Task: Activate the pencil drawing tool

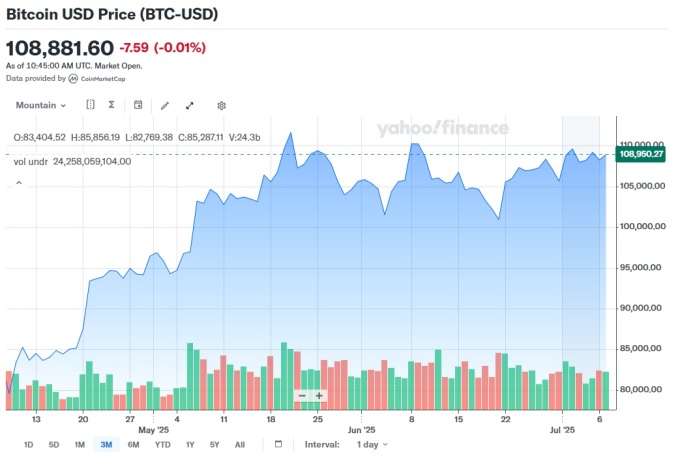Action: pos(165,105)
